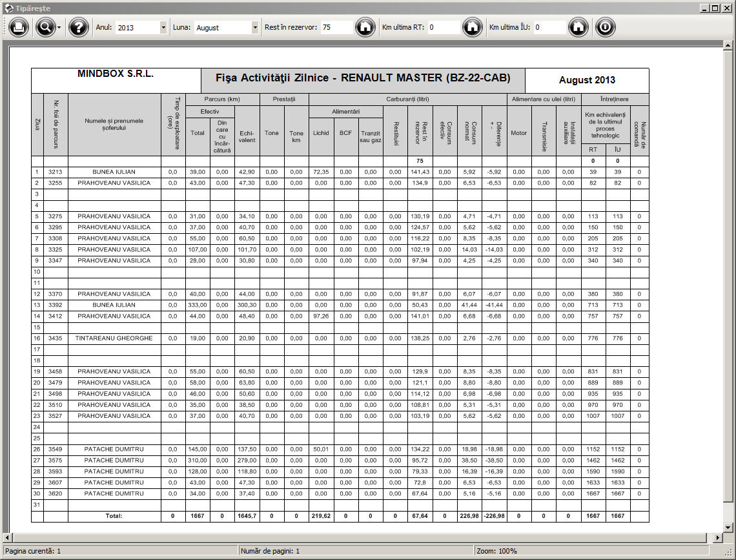Screen dimensions: 736x560
Task: Click PATACHE DUMITRU in row 26
Action: point(114,449)
